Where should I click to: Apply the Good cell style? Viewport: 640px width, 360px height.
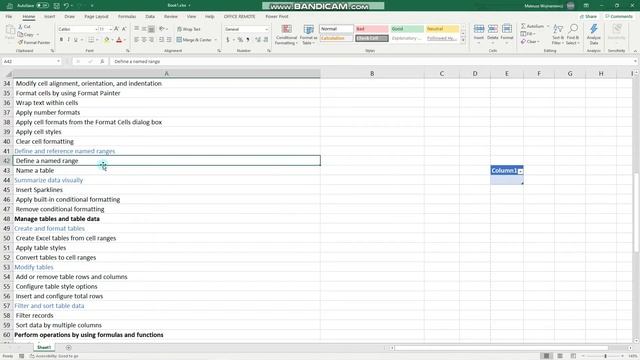click(407, 29)
